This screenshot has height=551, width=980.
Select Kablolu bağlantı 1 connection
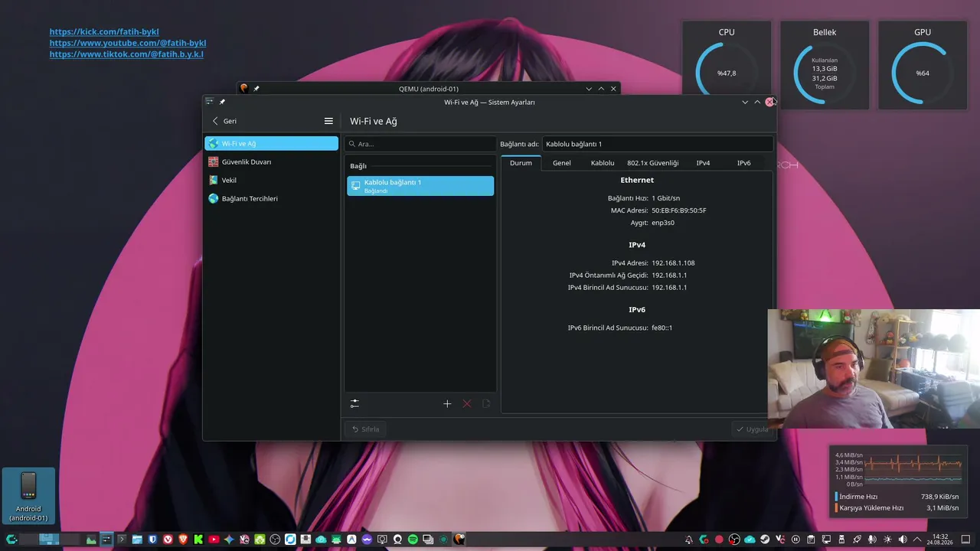[x=420, y=186]
